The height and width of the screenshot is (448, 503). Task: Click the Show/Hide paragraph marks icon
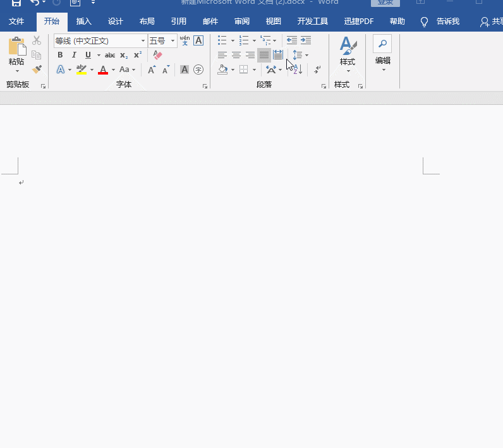point(317,70)
